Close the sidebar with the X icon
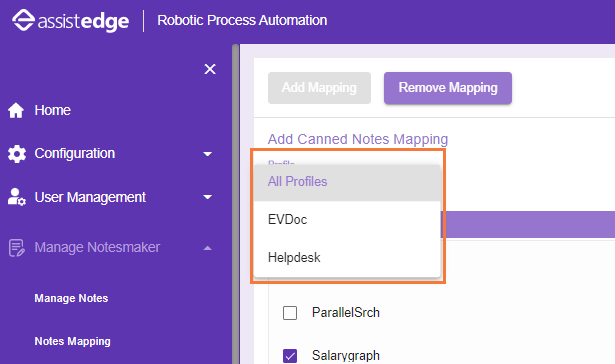 click(x=210, y=69)
